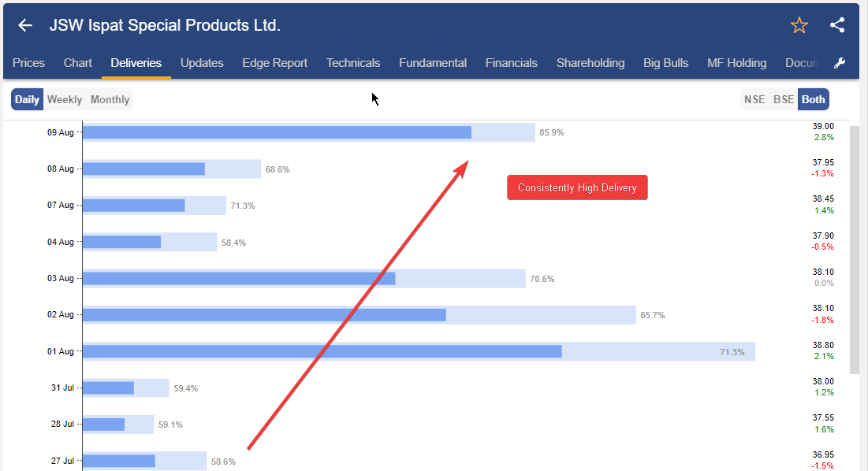Screen dimensions: 868x471
Task: Click the JSW Ispat Special Products title
Action: point(165,25)
